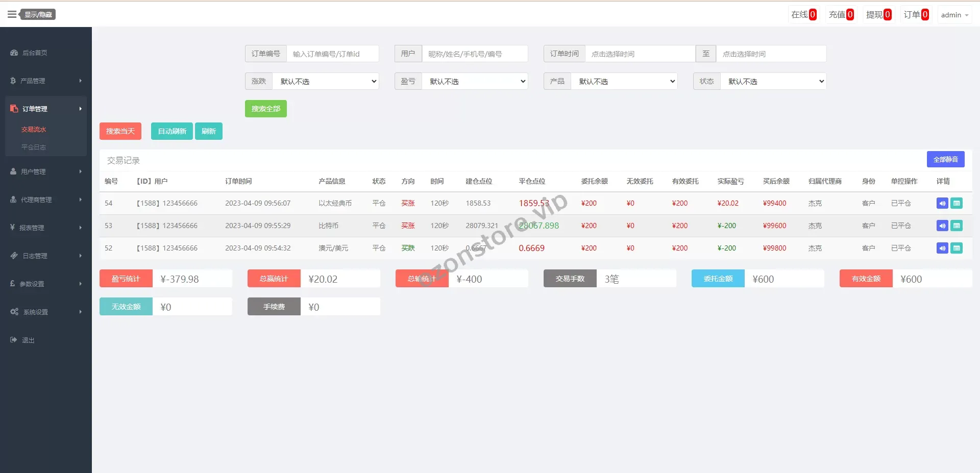The image size is (980, 473).
Task: Click the 系统设置 gears sidebar icon
Action: pos(14,312)
